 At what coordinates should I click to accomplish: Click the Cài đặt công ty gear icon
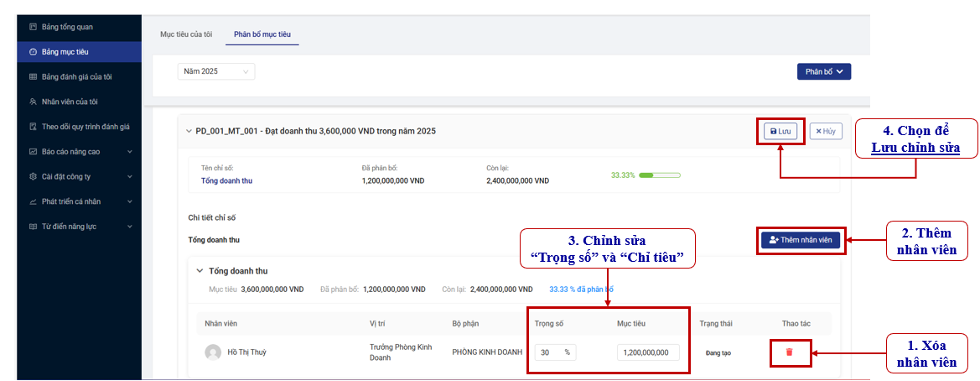33,177
